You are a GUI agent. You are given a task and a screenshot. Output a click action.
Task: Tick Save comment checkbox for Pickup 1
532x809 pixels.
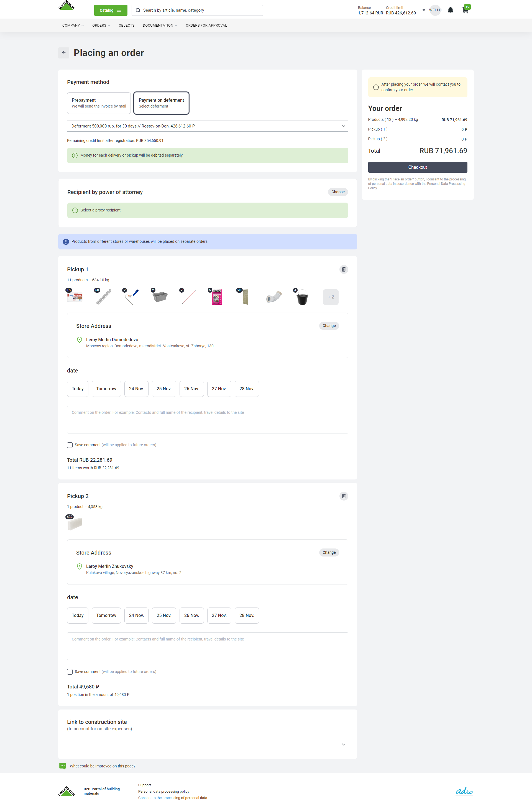coord(70,445)
